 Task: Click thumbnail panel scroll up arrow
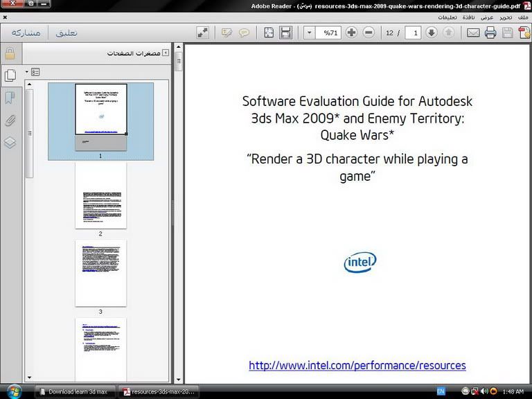[30, 84]
